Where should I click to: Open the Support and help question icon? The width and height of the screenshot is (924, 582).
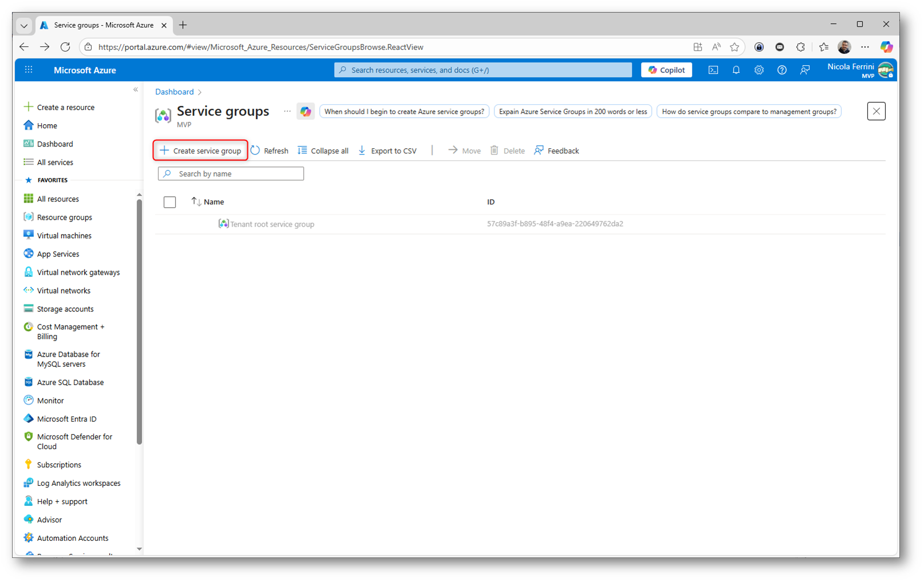(782, 70)
